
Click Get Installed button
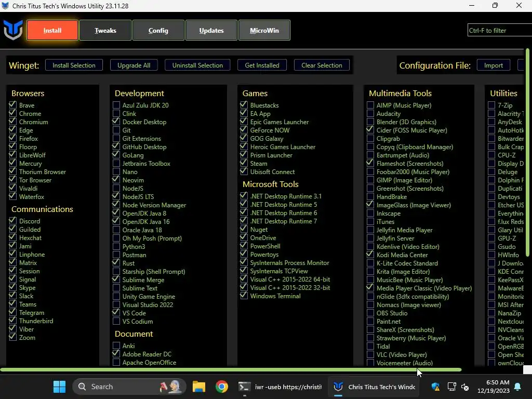pos(262,65)
